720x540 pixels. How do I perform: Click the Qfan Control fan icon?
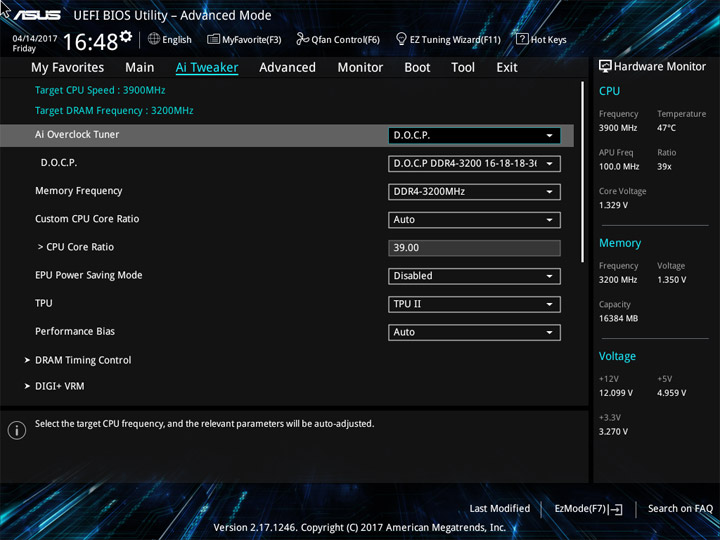pyautogui.click(x=302, y=39)
